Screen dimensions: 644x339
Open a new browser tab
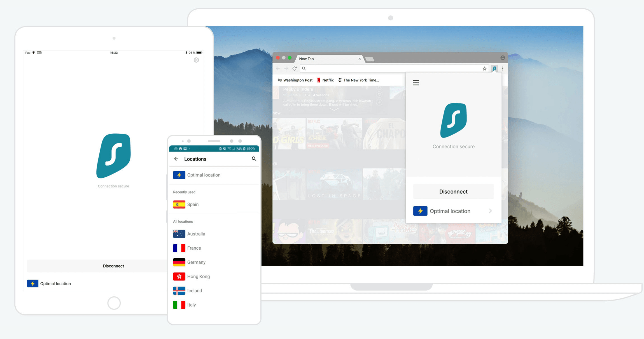click(x=370, y=59)
